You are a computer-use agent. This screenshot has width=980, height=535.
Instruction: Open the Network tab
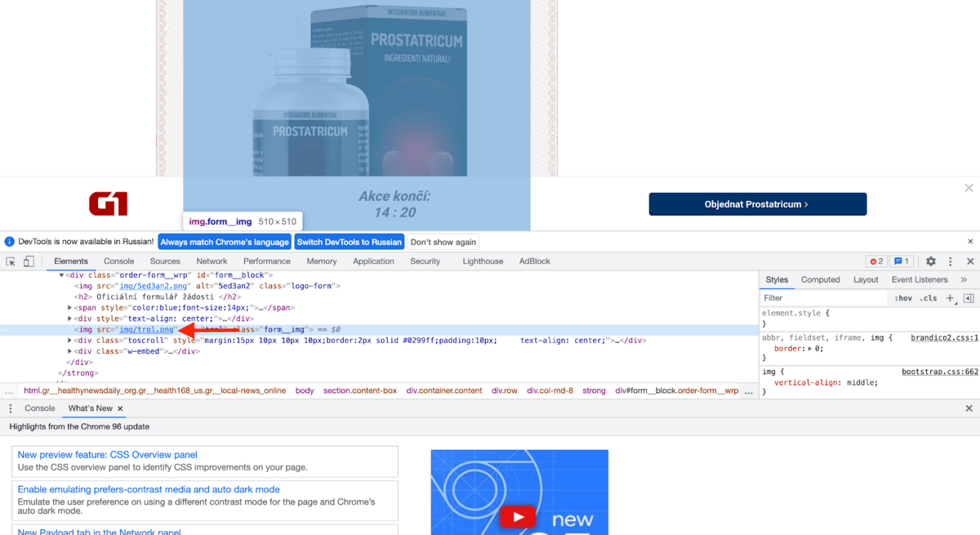(212, 261)
